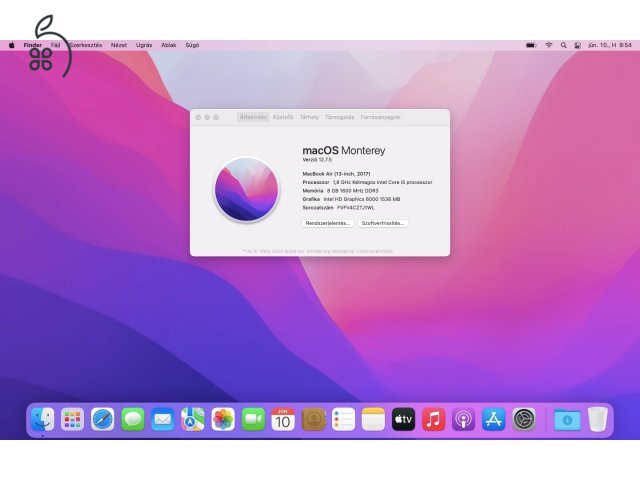Click the Verzió 12.7.5 text
The width and height of the screenshot is (640, 480).
(x=317, y=160)
